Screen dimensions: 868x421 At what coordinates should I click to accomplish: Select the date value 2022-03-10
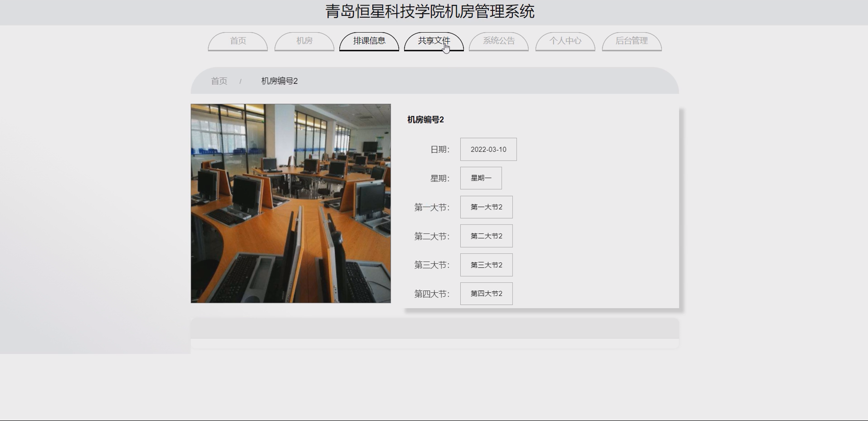pos(488,149)
